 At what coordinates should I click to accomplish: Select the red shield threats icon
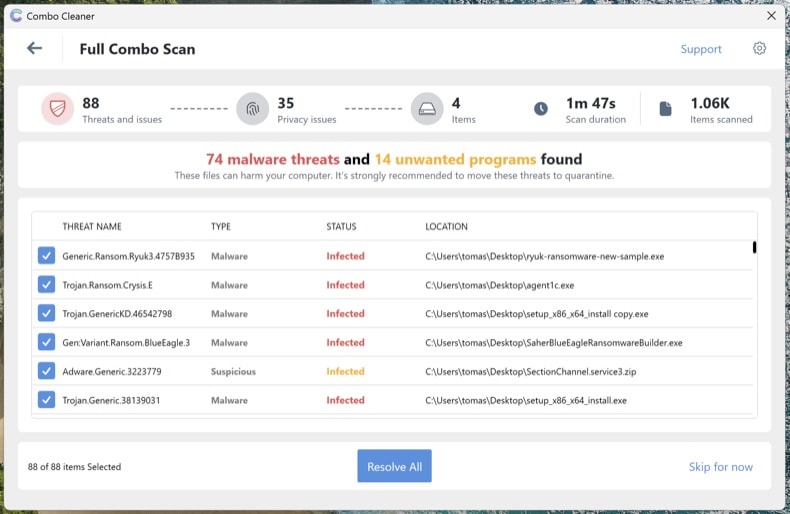click(x=57, y=108)
